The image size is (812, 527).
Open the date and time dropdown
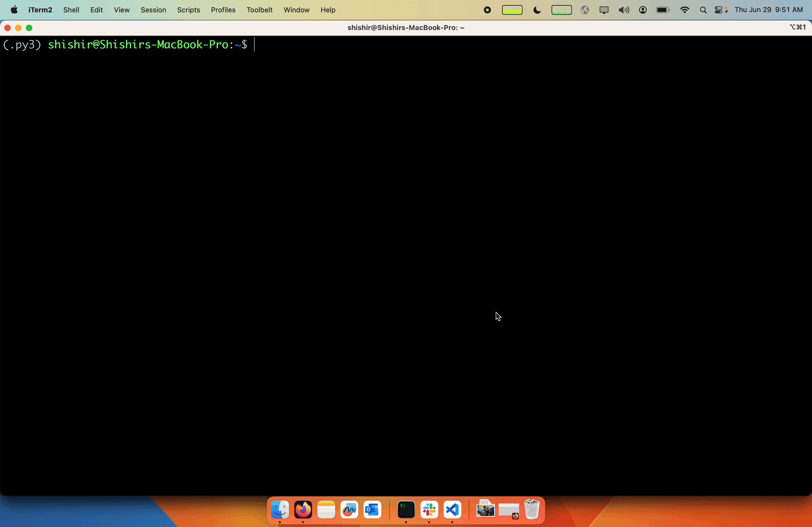[769, 10]
